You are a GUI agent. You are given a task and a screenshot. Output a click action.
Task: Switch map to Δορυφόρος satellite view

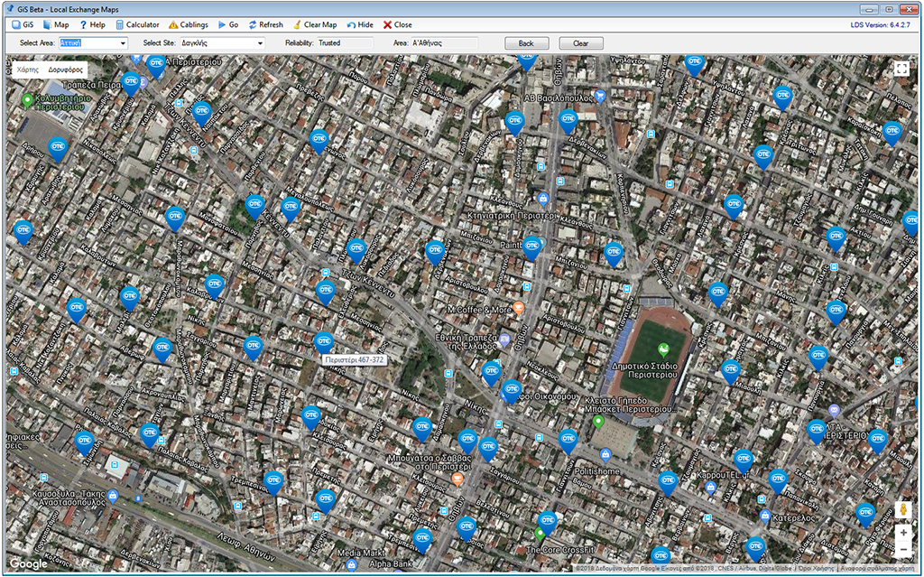tap(66, 69)
